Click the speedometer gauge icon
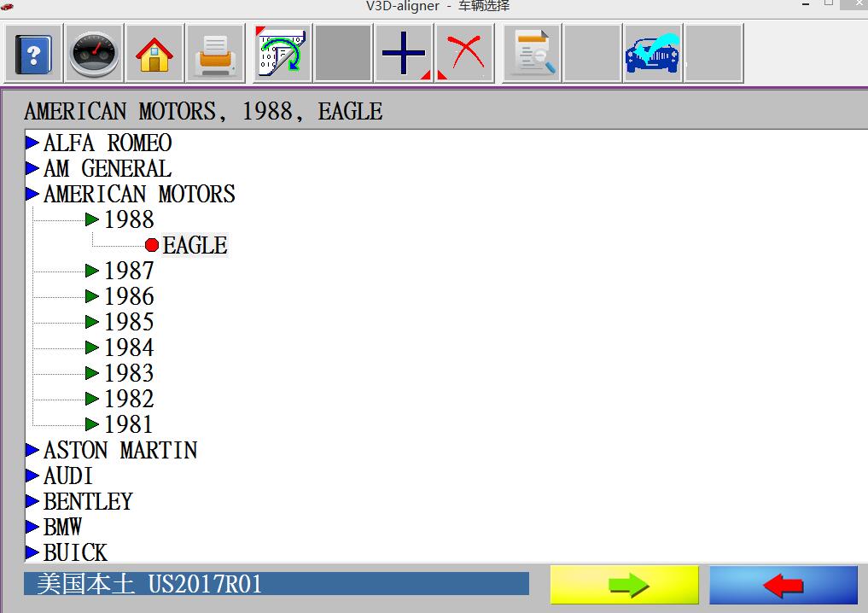Screen dimensions: 868x613 point(93,54)
